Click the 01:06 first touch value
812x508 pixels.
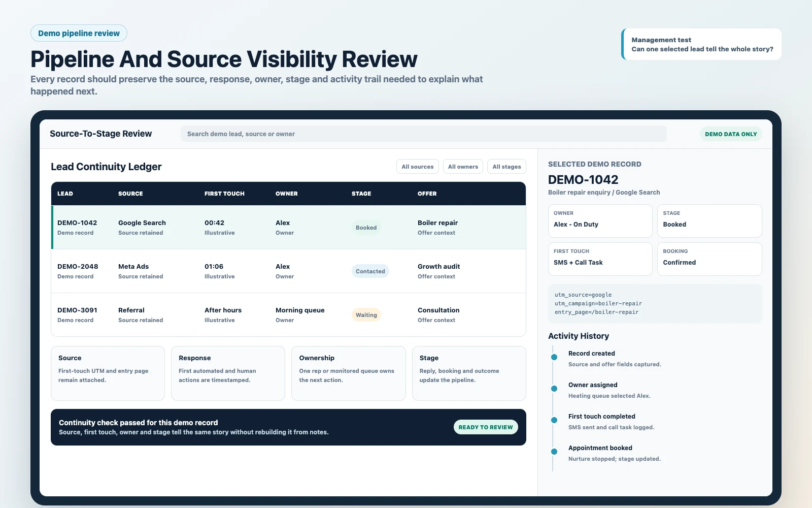[x=214, y=266]
